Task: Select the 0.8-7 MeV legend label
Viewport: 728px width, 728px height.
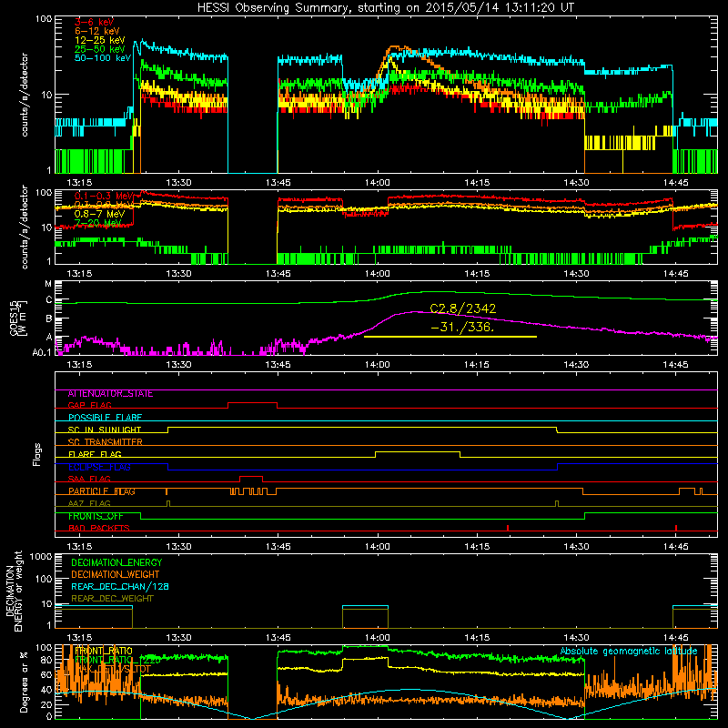Action: click(x=99, y=214)
